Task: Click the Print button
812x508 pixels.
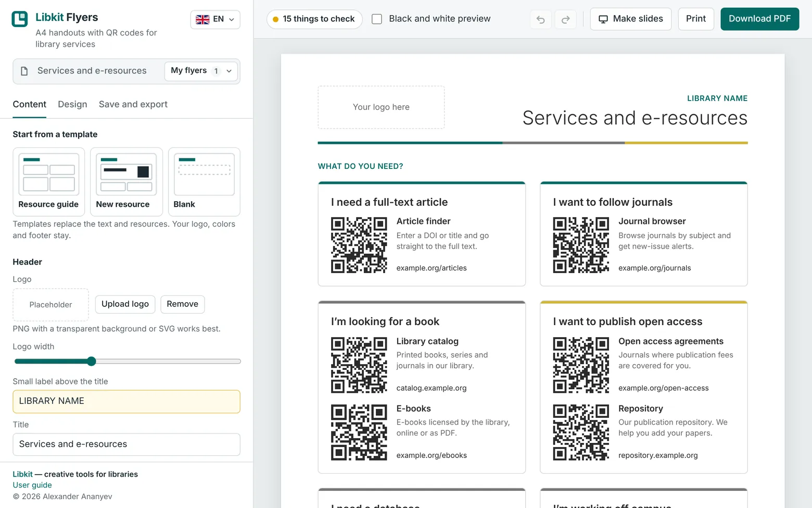Action: (696, 19)
